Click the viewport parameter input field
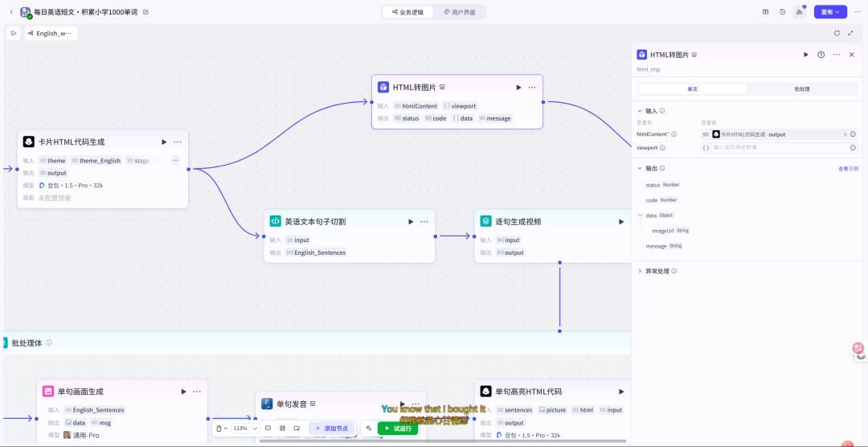Screen dimensions: 868x447 (780, 147)
